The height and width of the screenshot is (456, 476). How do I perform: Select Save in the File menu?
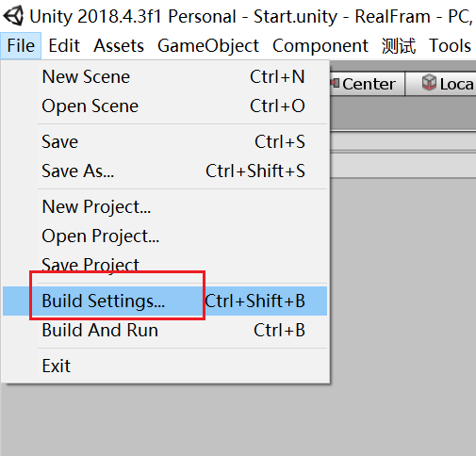click(165, 141)
